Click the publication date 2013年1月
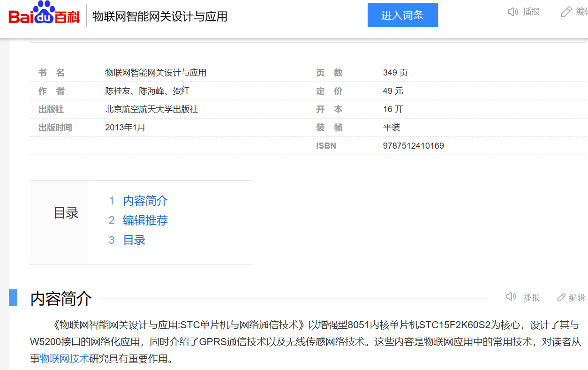The height and width of the screenshot is (370, 588). [125, 128]
